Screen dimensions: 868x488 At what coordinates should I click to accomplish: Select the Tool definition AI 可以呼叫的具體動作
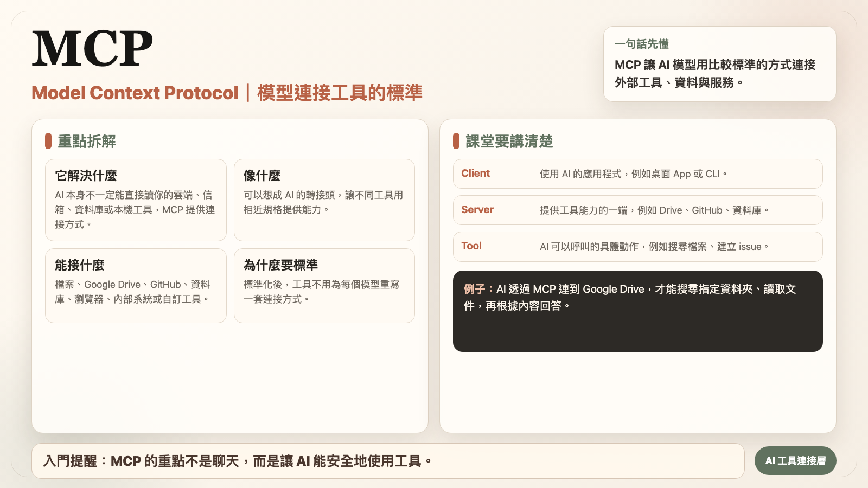(654, 247)
